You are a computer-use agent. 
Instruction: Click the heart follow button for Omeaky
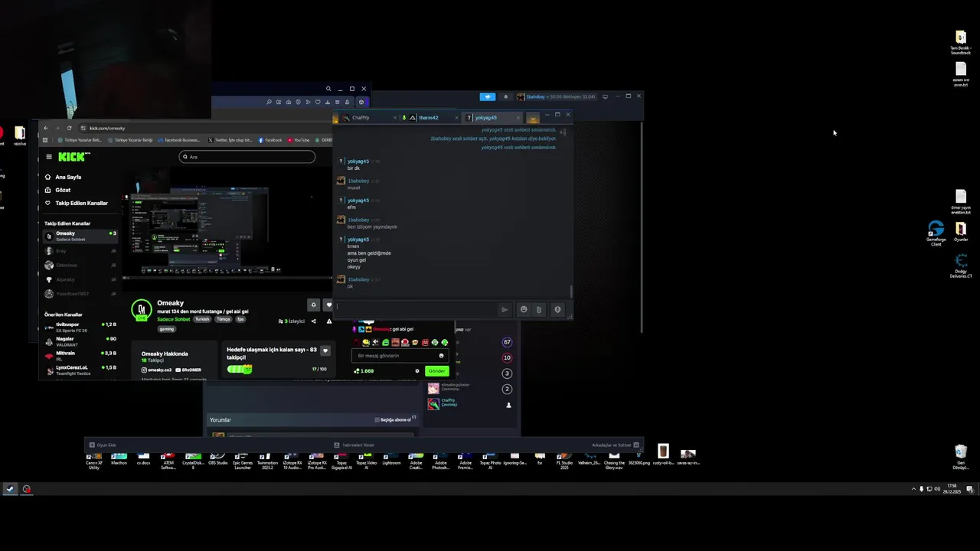(329, 305)
